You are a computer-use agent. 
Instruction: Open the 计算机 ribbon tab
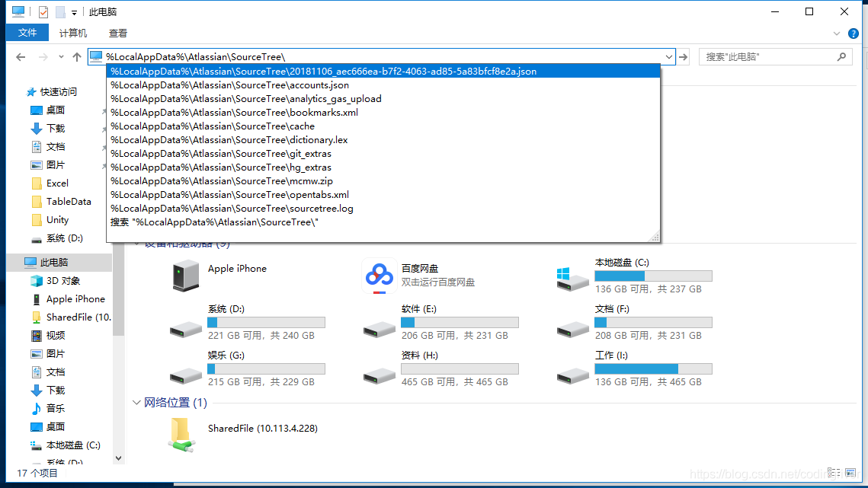(73, 33)
